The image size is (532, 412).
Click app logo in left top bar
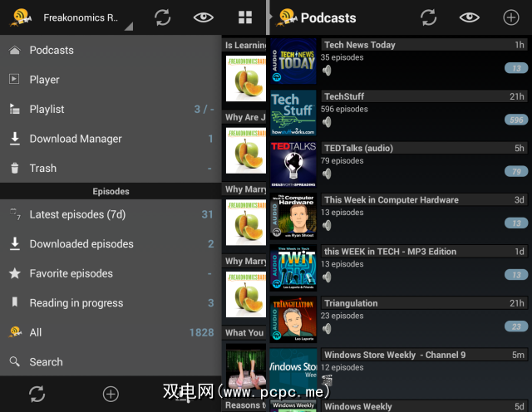[21, 17]
